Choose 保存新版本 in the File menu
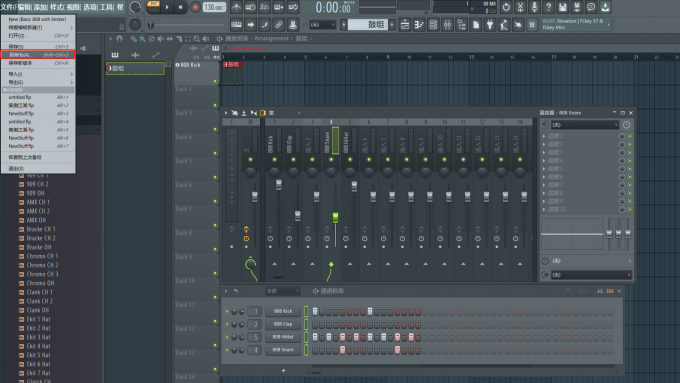The width and height of the screenshot is (680, 383). tap(38, 63)
